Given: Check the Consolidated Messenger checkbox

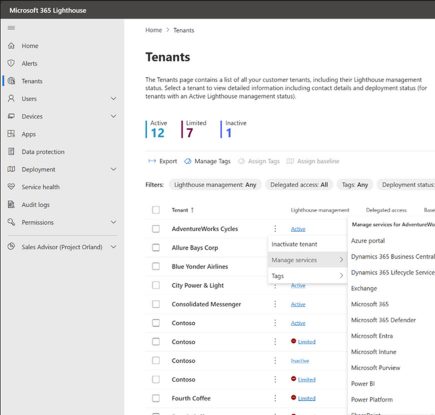Looking at the screenshot, I should (156, 304).
